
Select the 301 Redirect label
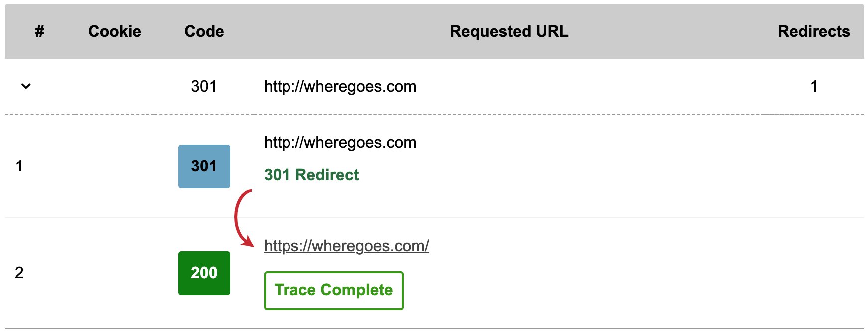tap(311, 175)
